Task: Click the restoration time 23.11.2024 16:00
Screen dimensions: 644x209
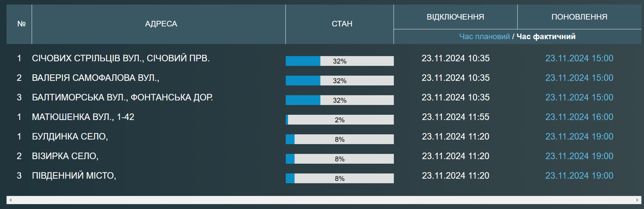Action: pos(579,117)
